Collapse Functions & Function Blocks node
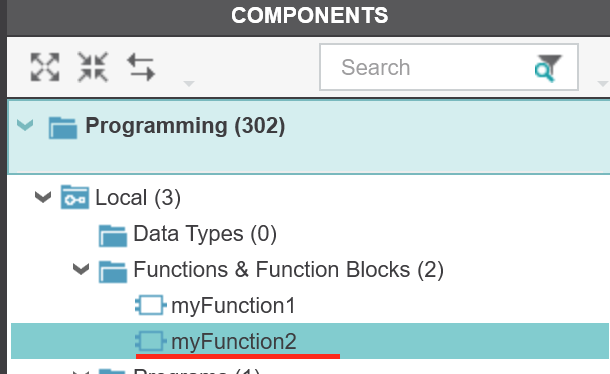This screenshot has width=610, height=374. point(81,269)
